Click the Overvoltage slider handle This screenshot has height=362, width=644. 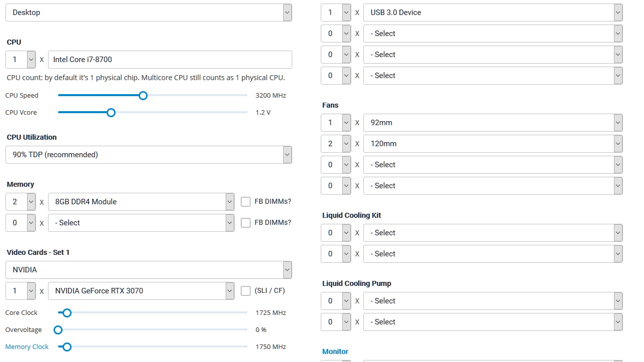(x=58, y=329)
